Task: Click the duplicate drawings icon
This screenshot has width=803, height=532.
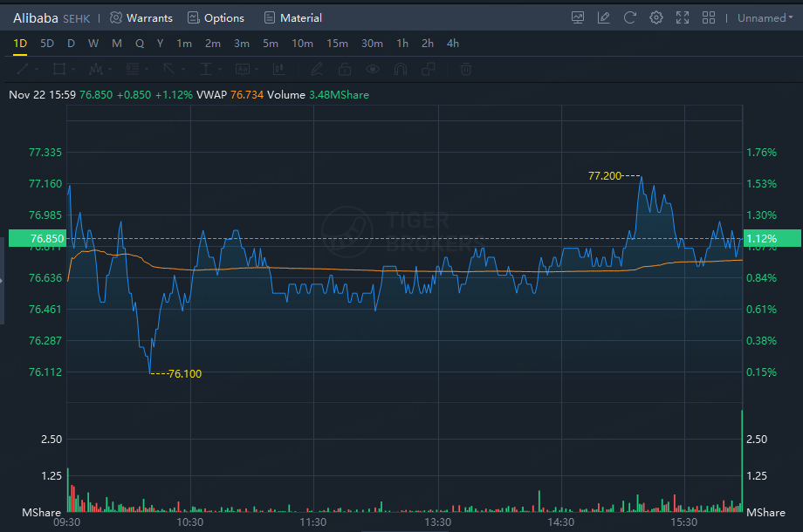Action: click(x=429, y=69)
